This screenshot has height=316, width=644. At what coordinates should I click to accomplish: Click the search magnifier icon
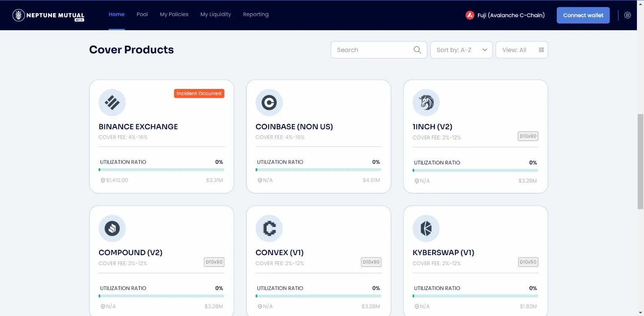coord(417,50)
